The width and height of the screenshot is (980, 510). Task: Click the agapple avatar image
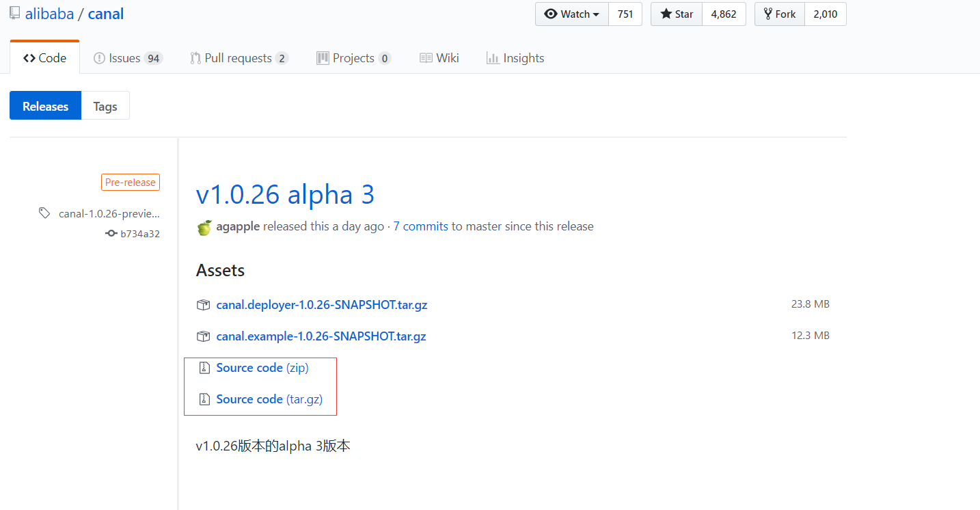pos(204,228)
